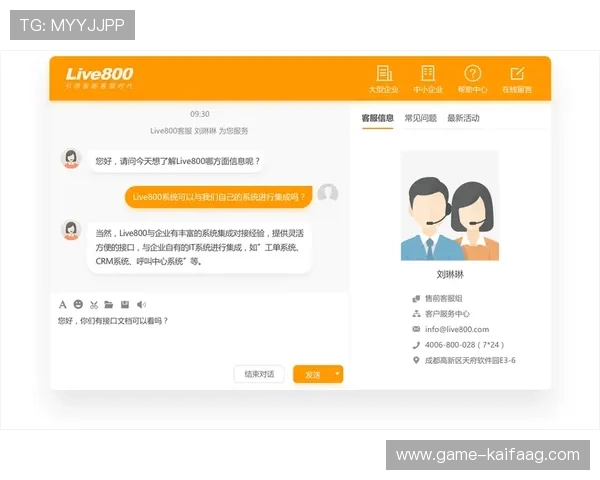600x480 pixels.
Task: Switch to the 最新活动 tab
Action: click(463, 118)
